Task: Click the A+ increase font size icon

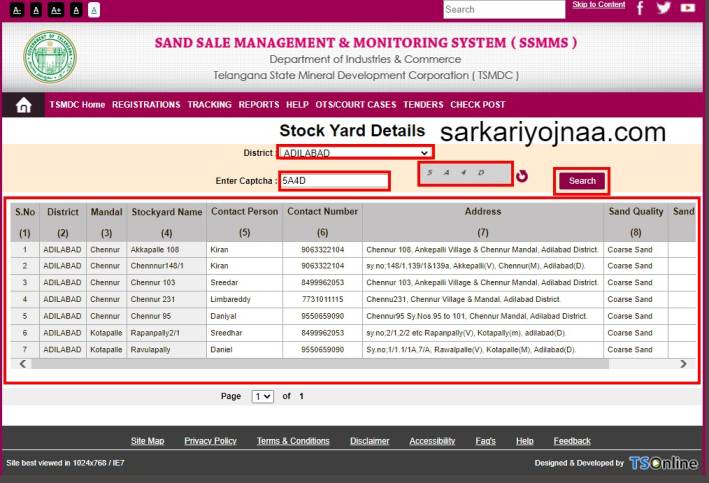Action: click(x=56, y=9)
